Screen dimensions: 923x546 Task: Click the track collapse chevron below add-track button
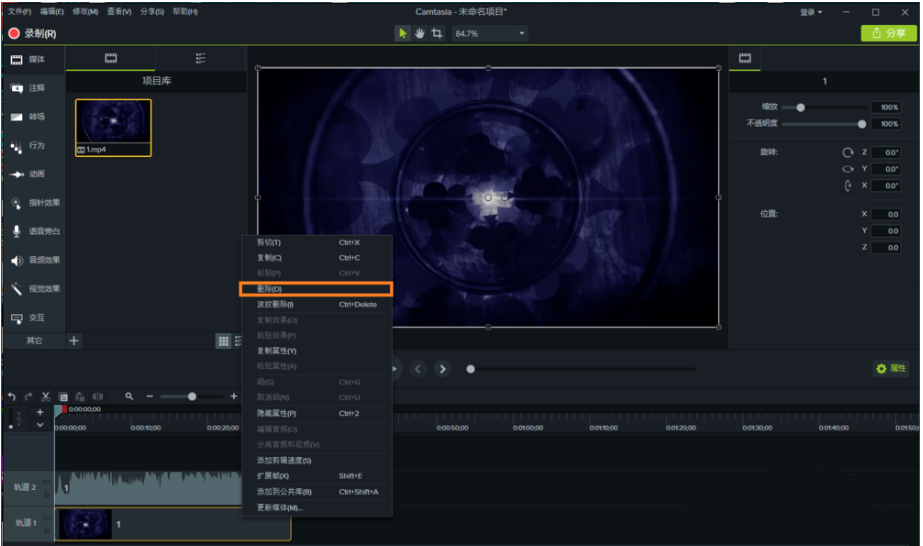pos(40,425)
